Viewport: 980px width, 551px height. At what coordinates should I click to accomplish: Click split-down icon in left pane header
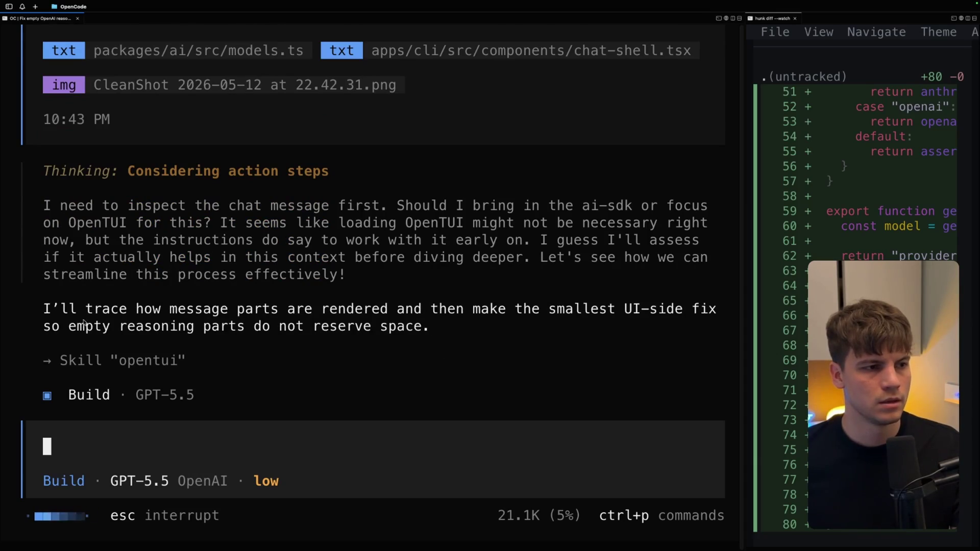(740, 18)
